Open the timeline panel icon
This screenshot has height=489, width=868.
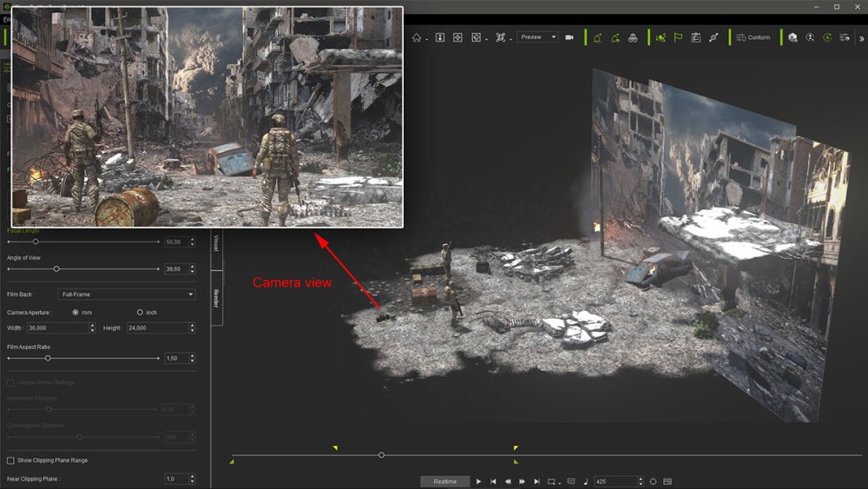point(667,481)
